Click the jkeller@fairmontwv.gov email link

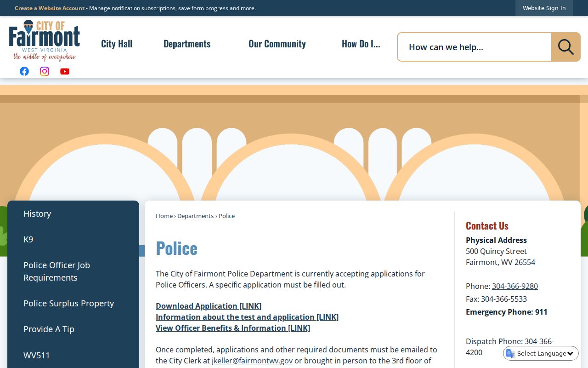252,361
